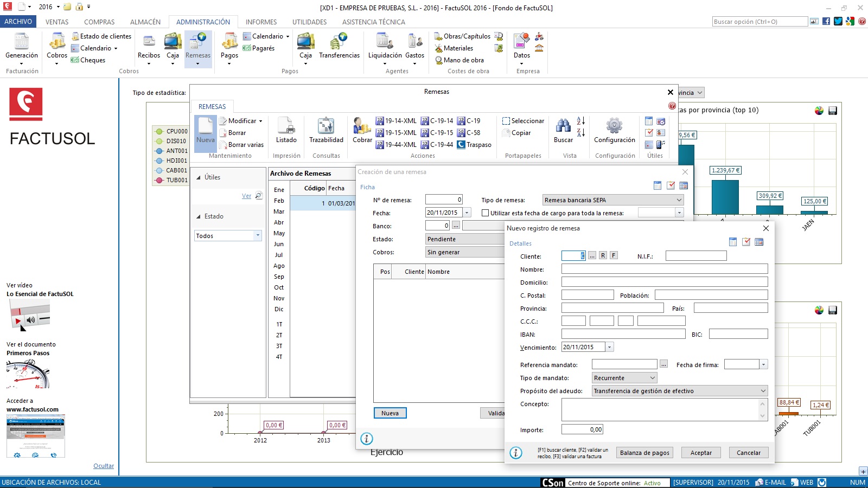868x488 pixels.
Task: Open Buscar binoculars in Remesas
Action: [x=563, y=130]
